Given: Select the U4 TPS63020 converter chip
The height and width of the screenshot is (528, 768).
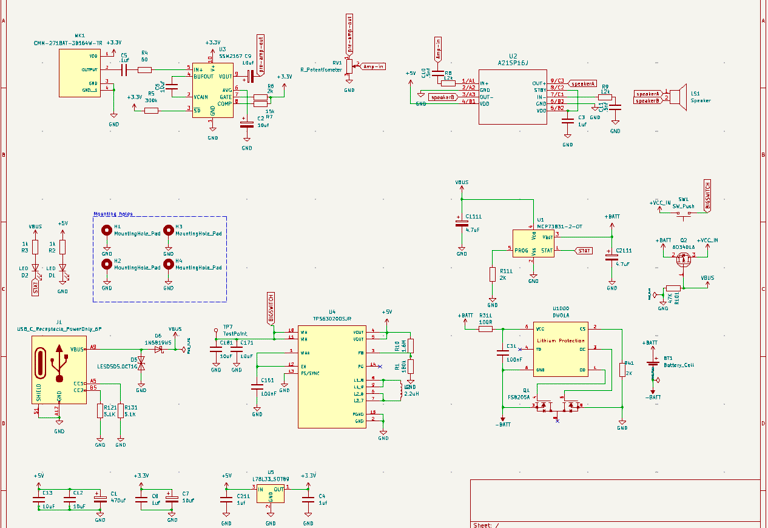Looking at the screenshot, I should [332, 377].
